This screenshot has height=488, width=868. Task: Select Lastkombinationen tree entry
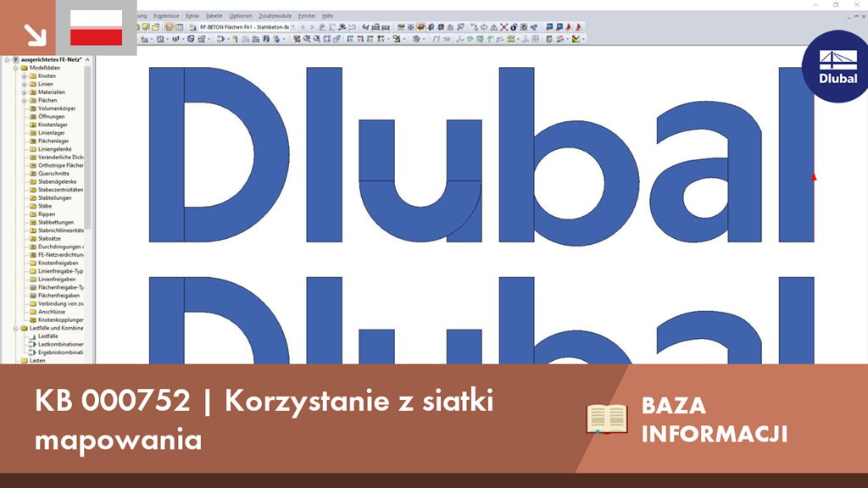point(61,344)
